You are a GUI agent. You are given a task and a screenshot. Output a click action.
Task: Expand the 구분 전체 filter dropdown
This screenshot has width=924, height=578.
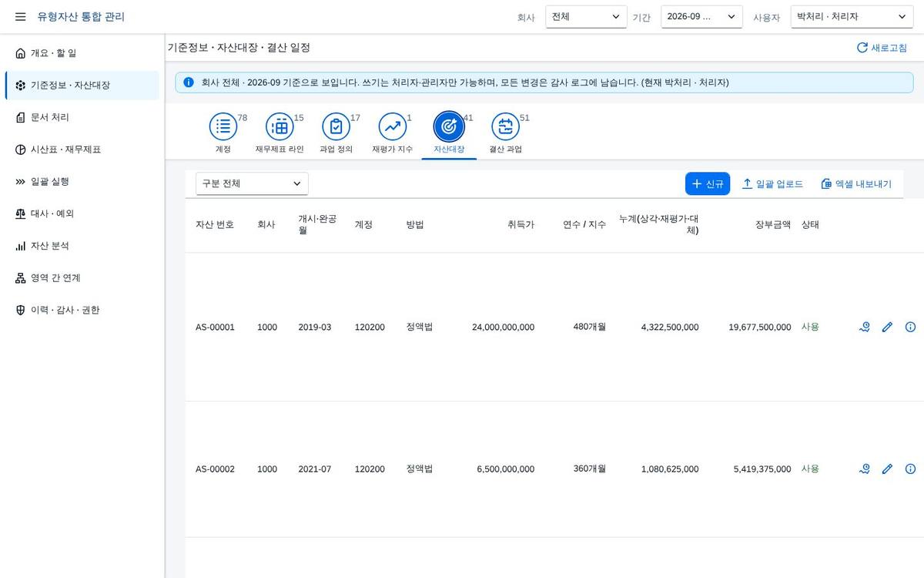coord(252,183)
